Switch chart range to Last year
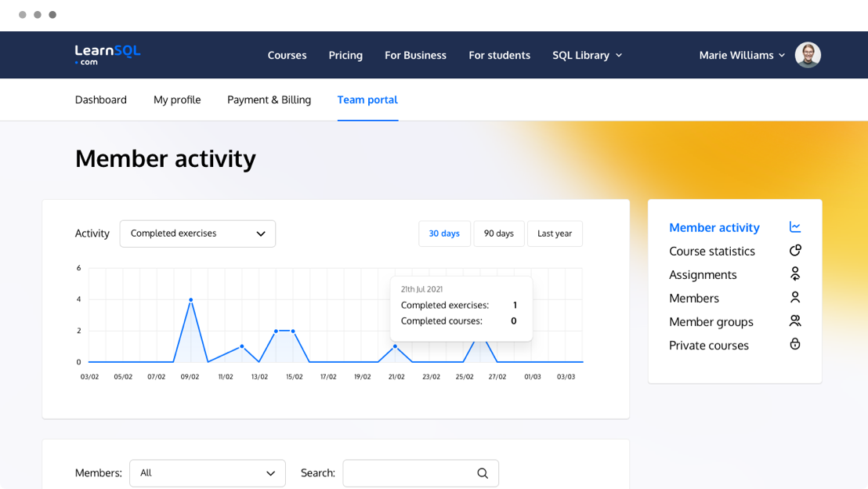This screenshot has width=868, height=489. (555, 234)
